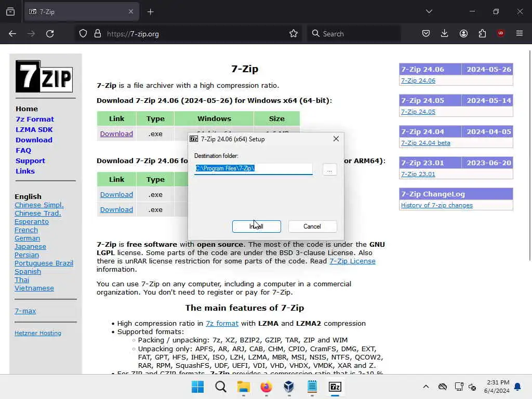Open the Links sidebar link
This screenshot has height=399, width=532.
pyautogui.click(x=25, y=171)
